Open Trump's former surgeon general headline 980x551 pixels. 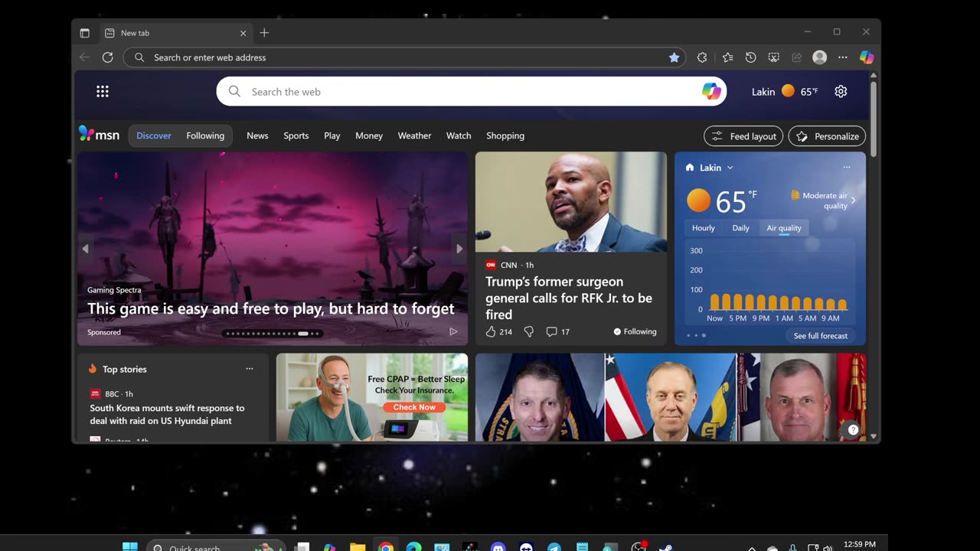[x=569, y=298]
